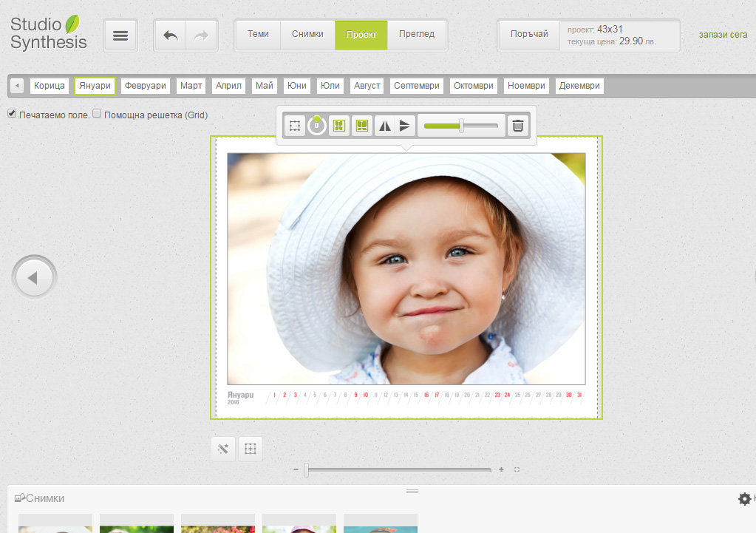Open the hamburger main menu
The height and width of the screenshot is (533, 756).
point(120,35)
